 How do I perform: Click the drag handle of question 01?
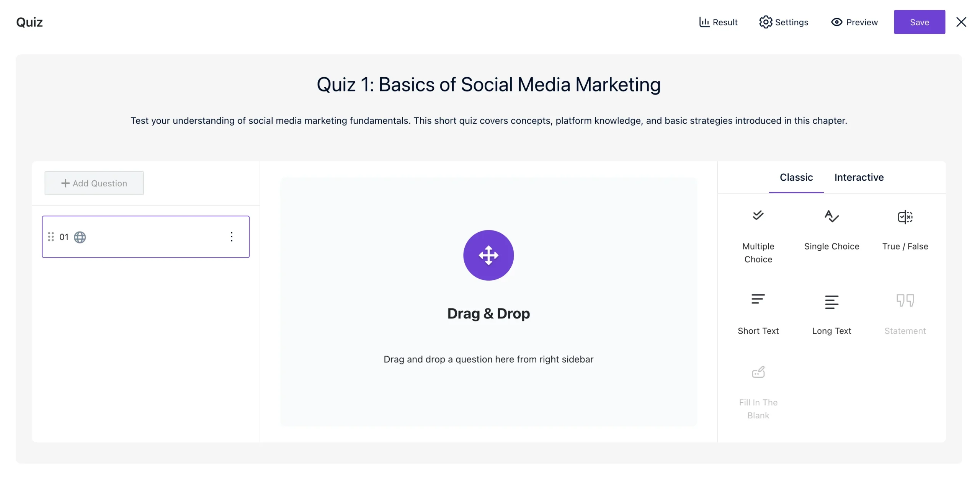51,237
